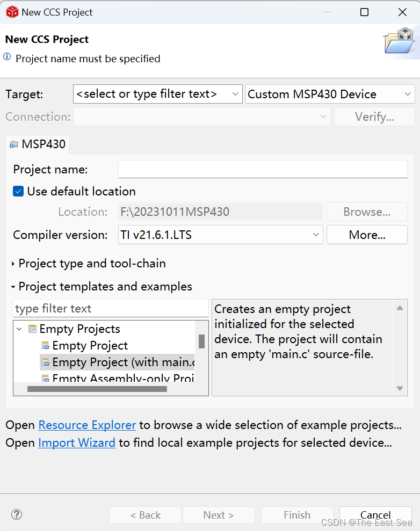Click the Empty Projects folder icon

[x=33, y=329]
